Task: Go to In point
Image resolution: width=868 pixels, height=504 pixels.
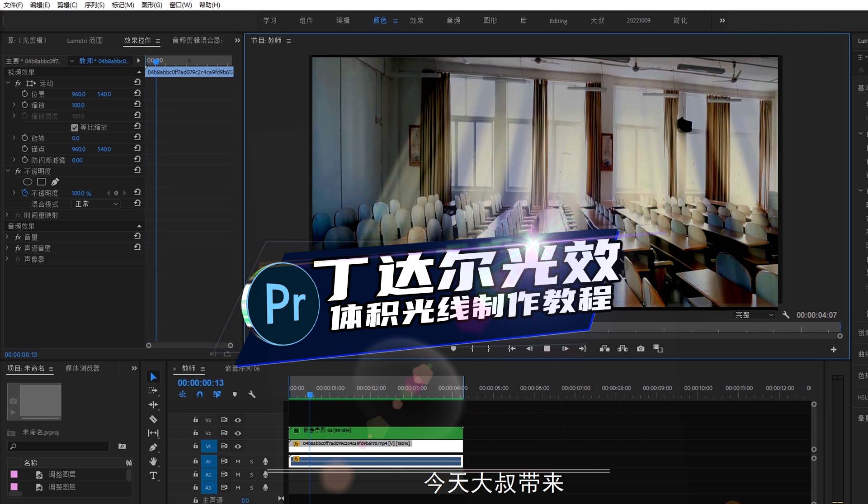Action: tap(511, 349)
